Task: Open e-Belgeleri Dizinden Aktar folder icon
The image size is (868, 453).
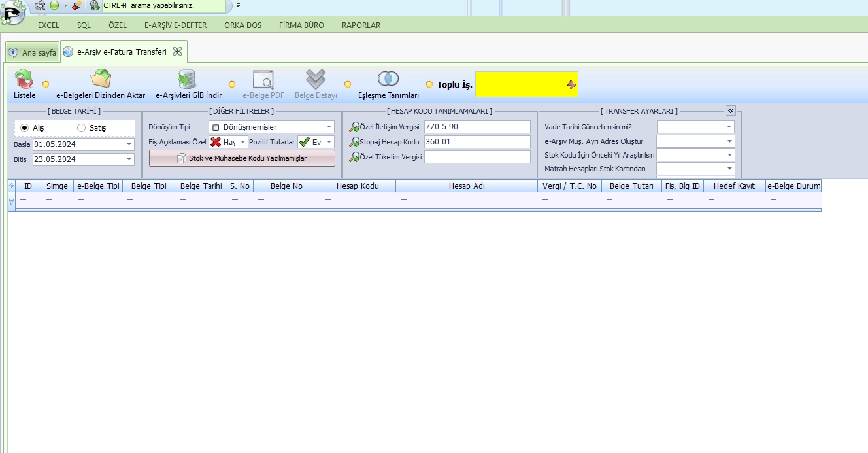Action: click(101, 79)
